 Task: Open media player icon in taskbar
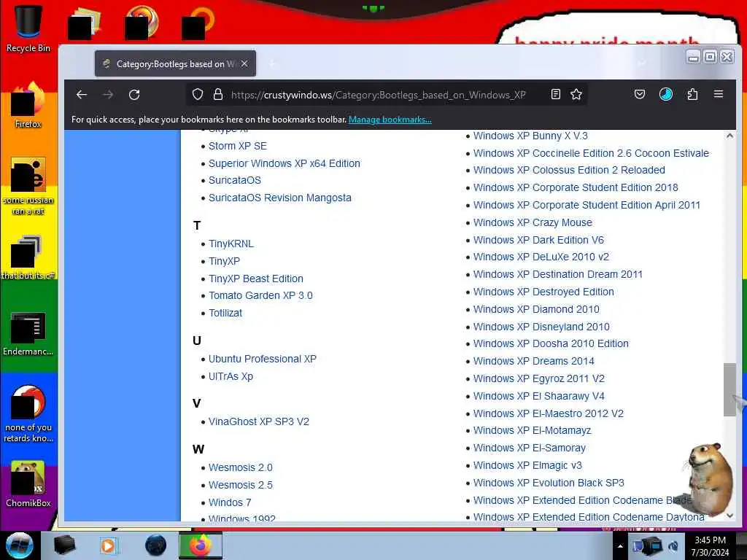(108, 545)
